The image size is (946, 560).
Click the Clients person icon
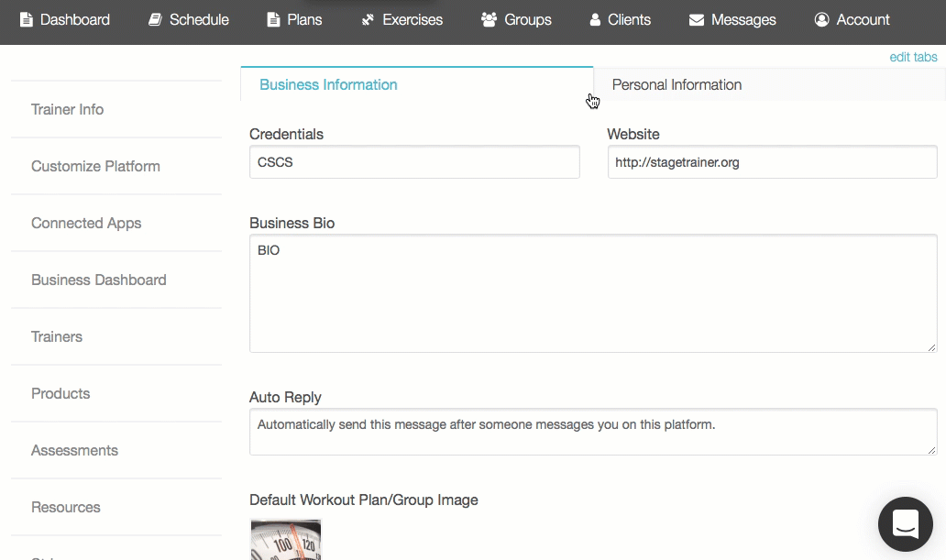click(x=595, y=20)
